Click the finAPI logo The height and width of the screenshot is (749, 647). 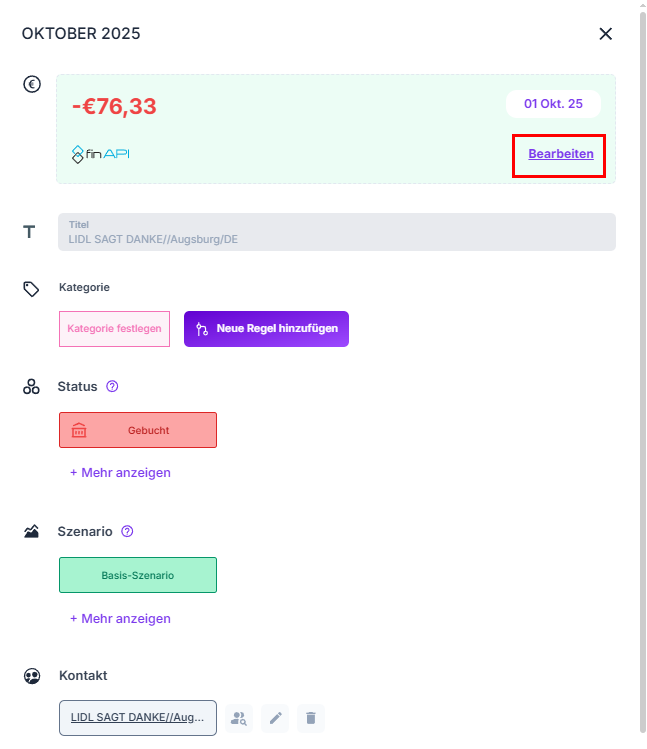[101, 154]
